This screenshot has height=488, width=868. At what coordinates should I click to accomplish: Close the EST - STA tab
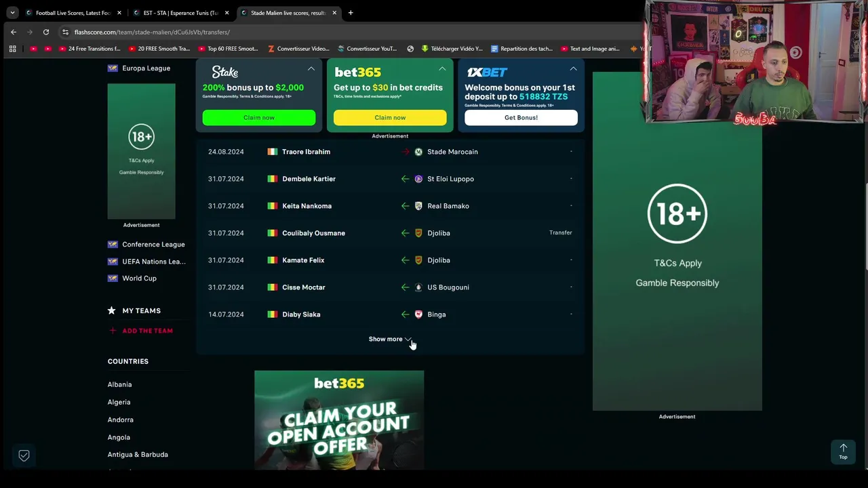point(226,13)
